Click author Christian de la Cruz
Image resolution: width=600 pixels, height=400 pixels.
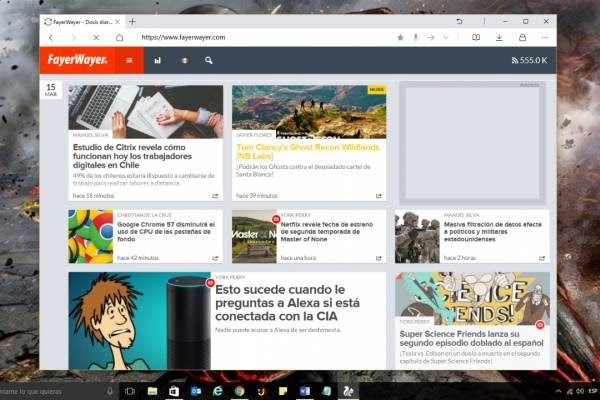click(144, 215)
